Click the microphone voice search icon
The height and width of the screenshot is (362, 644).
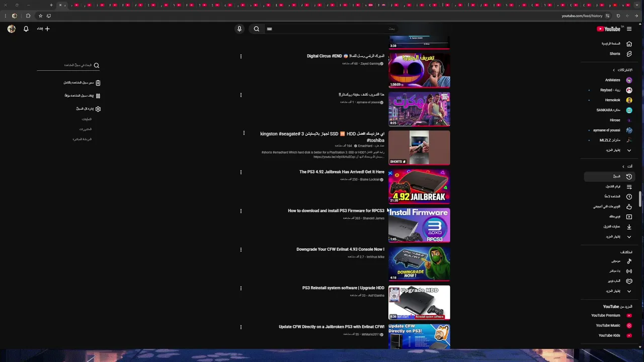[239, 29]
